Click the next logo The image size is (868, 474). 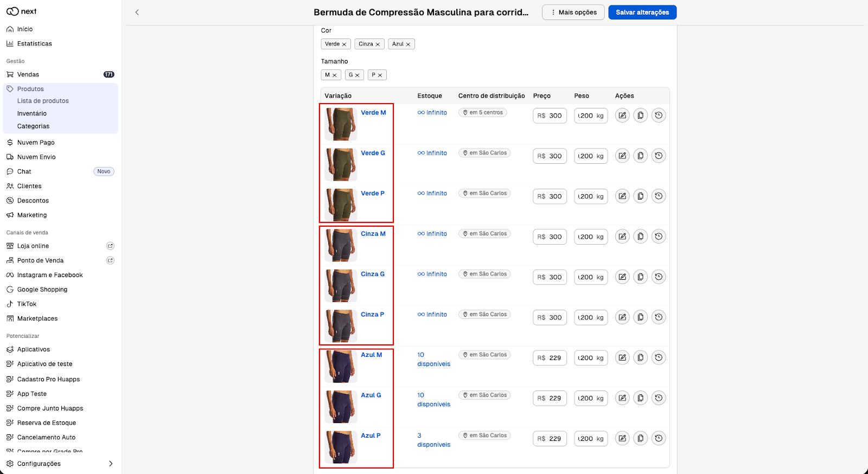tap(22, 11)
